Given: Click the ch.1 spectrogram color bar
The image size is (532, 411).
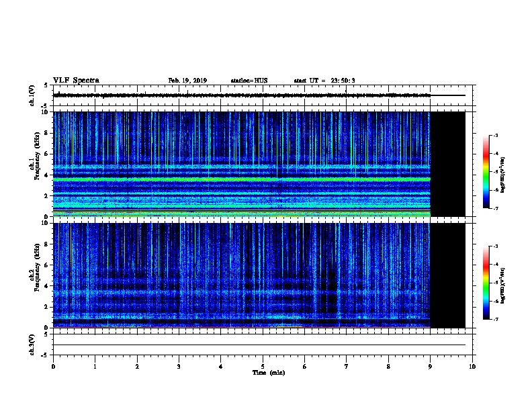Looking at the screenshot, I should [486, 172].
